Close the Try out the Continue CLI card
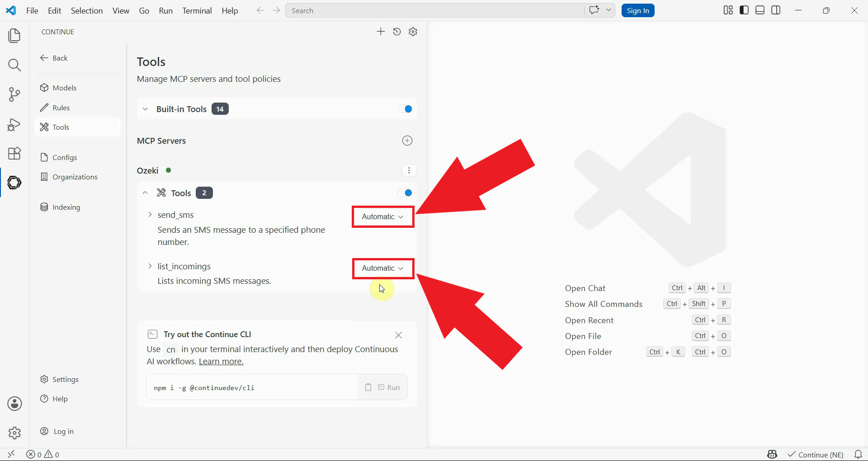Screen dimensions: 868x461 pos(398,335)
